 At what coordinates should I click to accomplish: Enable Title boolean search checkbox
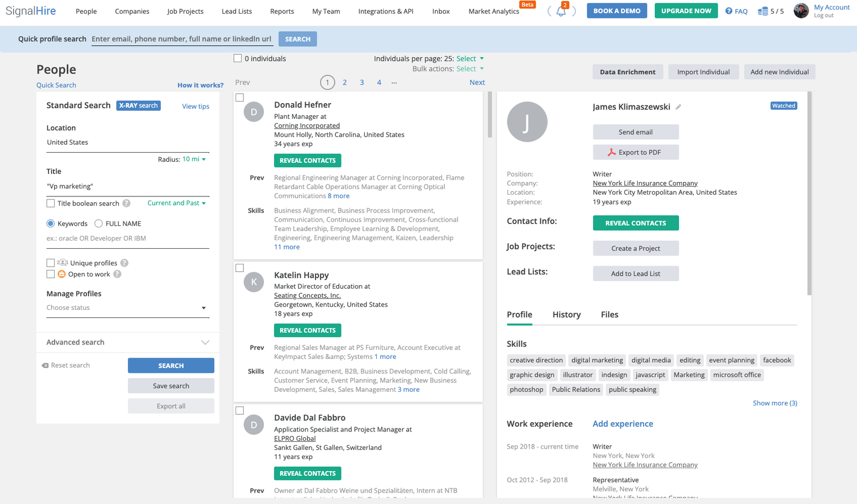[51, 203]
